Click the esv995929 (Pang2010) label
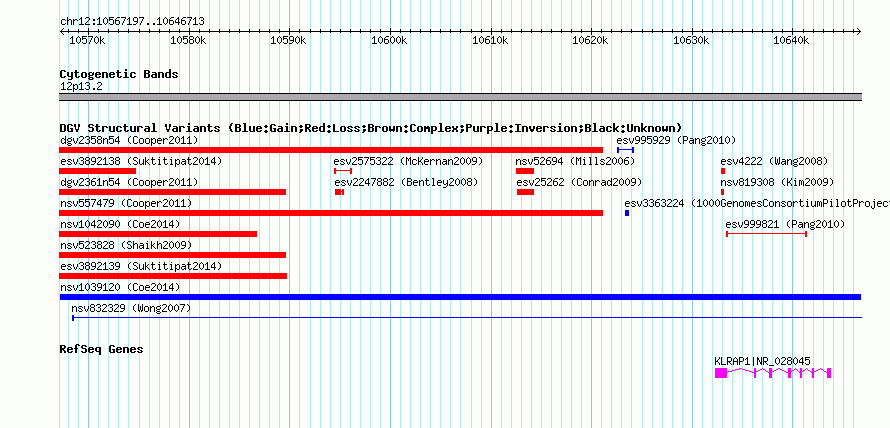The width and height of the screenshot is (890, 428). [x=676, y=140]
